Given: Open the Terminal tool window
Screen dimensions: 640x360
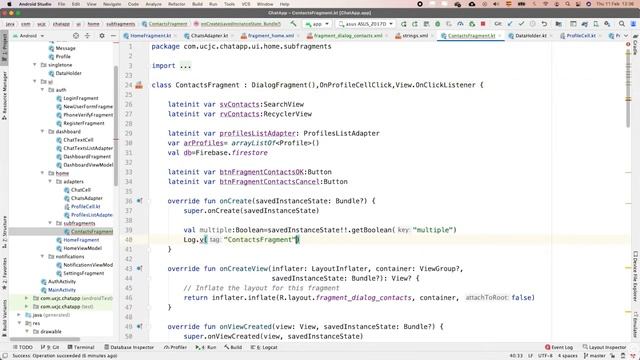Looking at the screenshot, I should tap(81, 347).
